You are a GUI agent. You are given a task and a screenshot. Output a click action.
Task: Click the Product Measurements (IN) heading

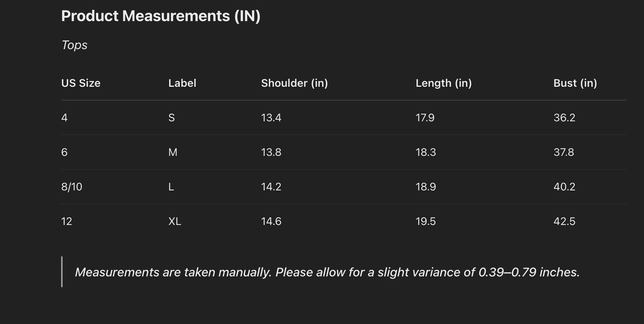point(160,16)
